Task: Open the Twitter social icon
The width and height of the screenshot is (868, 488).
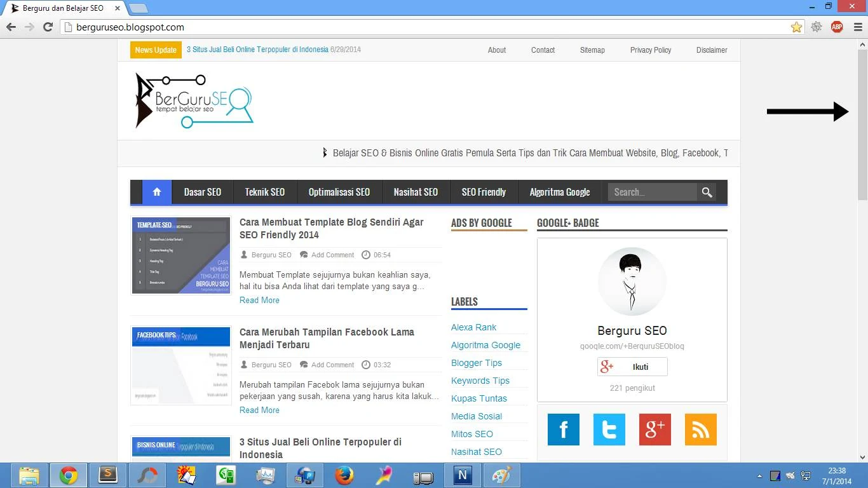Action: (x=609, y=430)
